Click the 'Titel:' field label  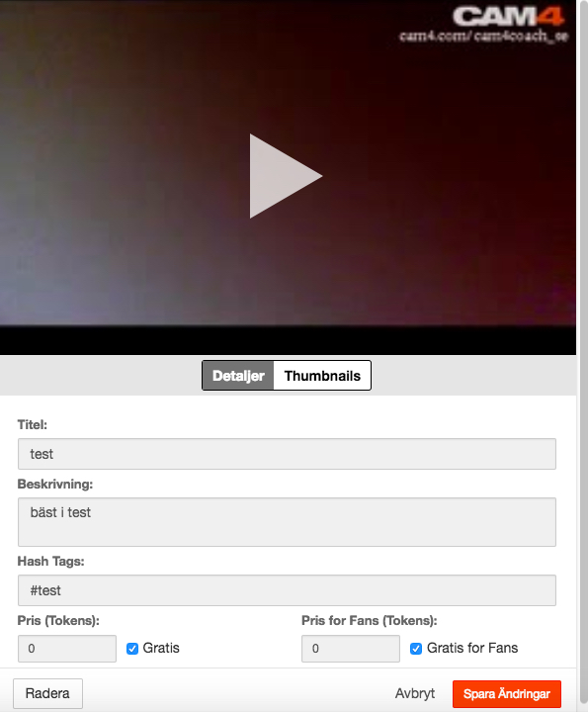33,424
